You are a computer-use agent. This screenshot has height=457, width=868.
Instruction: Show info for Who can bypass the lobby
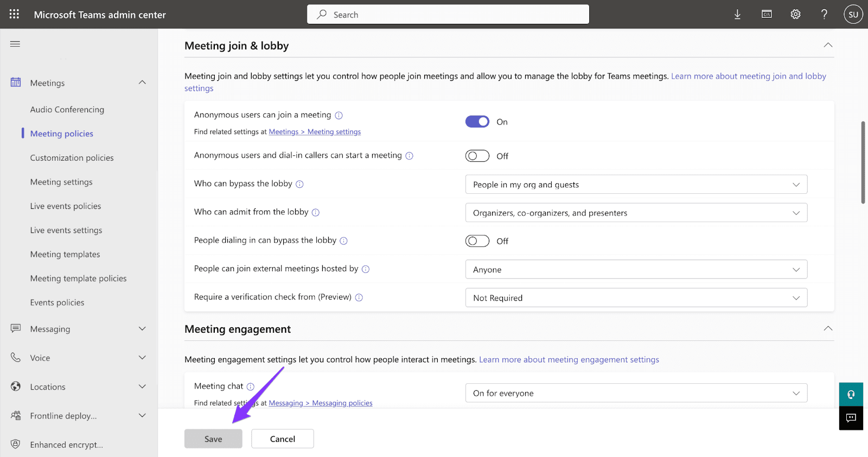[x=299, y=184]
